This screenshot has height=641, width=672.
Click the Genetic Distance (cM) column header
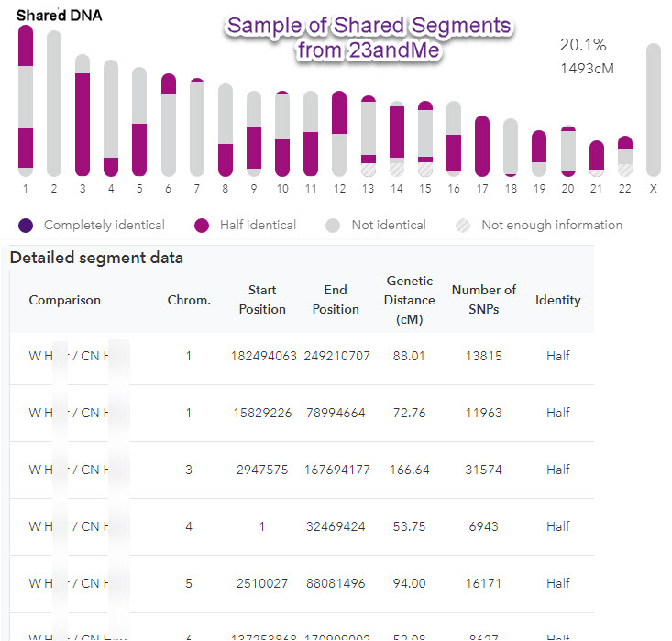(410, 300)
